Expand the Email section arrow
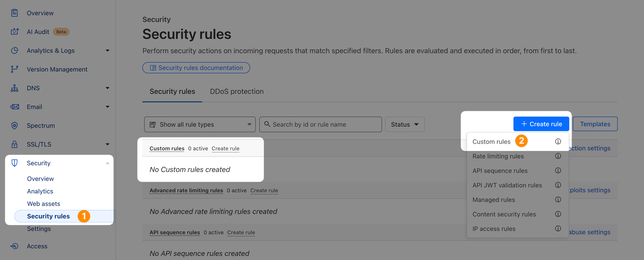The image size is (644, 260). (108, 107)
